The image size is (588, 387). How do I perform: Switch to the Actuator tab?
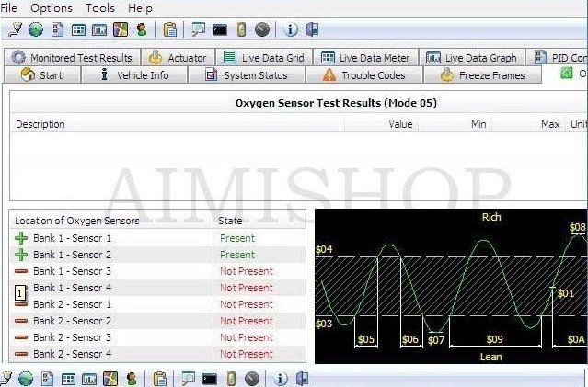tap(179, 58)
